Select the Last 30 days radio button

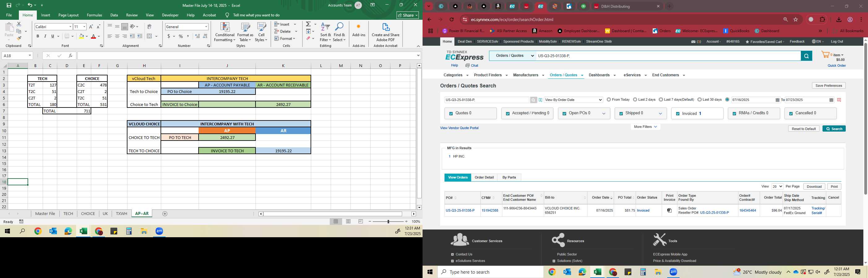699,100
